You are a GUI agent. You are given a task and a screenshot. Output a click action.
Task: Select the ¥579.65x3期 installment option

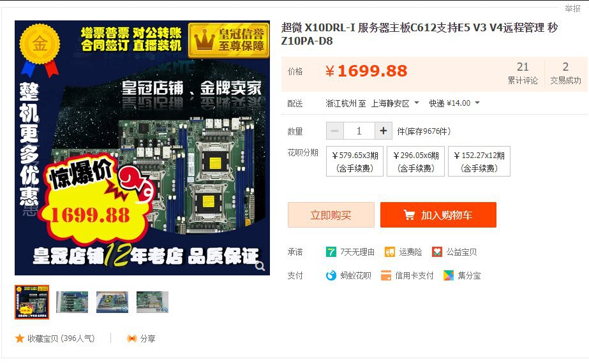pyautogui.click(x=355, y=161)
